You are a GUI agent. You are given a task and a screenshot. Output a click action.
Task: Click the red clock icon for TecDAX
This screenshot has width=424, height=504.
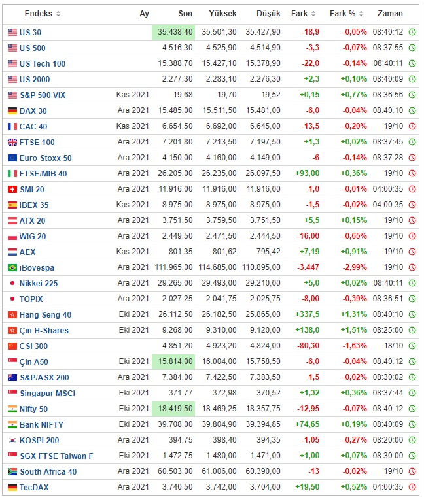click(412, 487)
